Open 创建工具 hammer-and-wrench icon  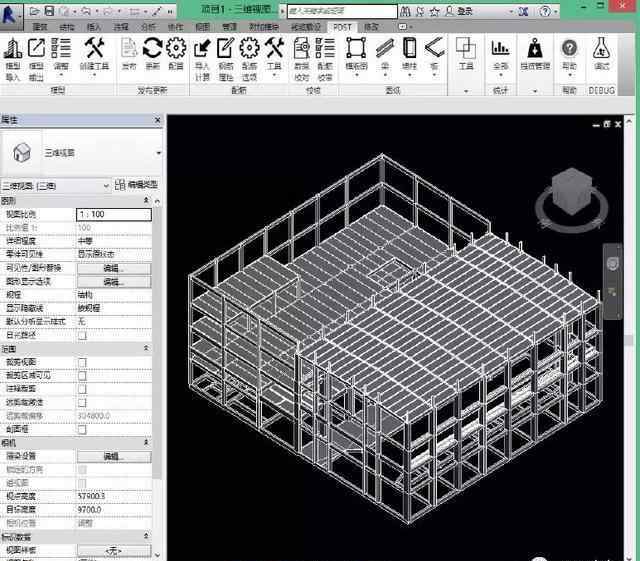[x=94, y=48]
